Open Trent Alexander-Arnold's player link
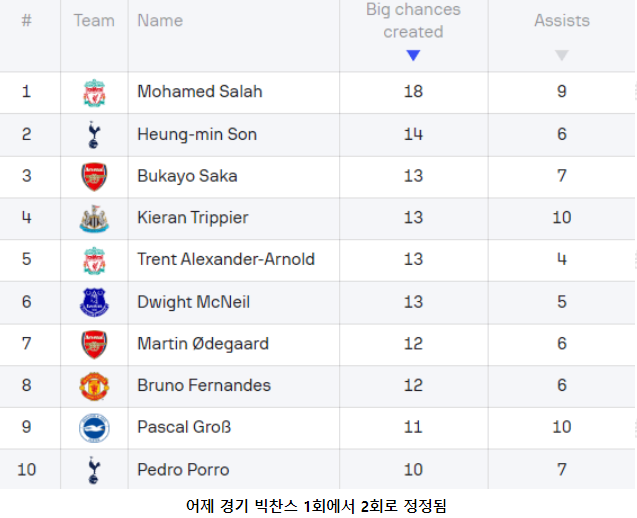Screen dimensions: 637x518 (x=226, y=260)
